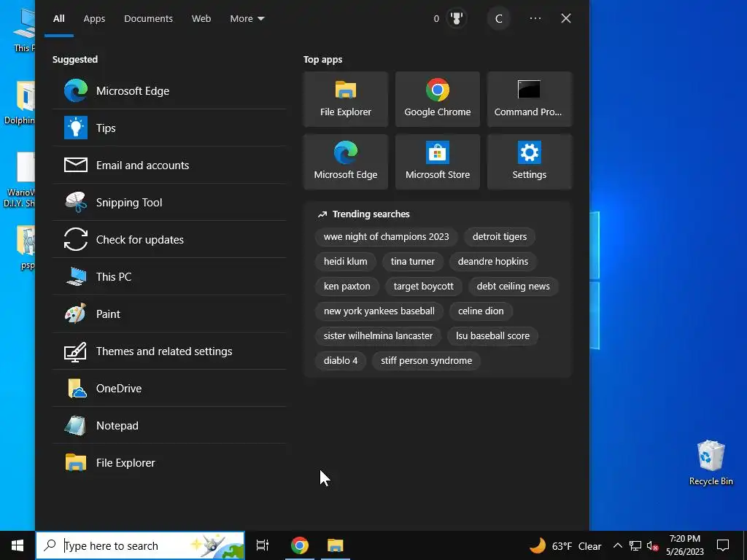
Task: Click the network tray icon
Action: (635, 545)
